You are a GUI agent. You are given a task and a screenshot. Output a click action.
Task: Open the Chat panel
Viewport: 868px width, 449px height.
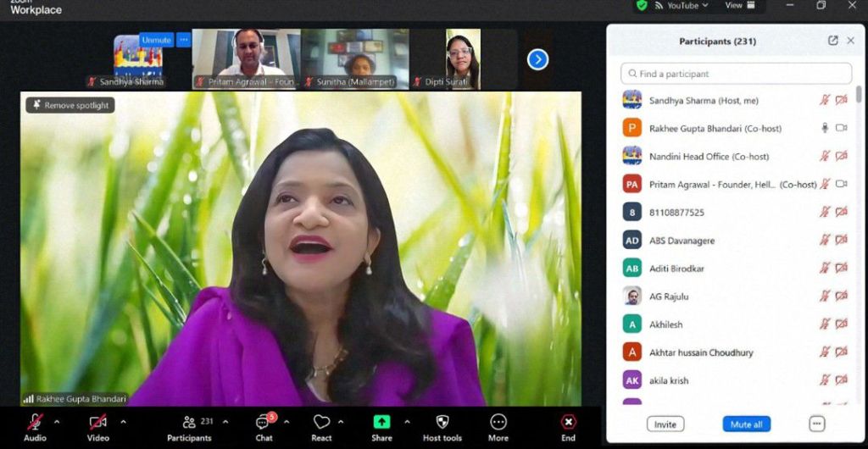point(264,423)
